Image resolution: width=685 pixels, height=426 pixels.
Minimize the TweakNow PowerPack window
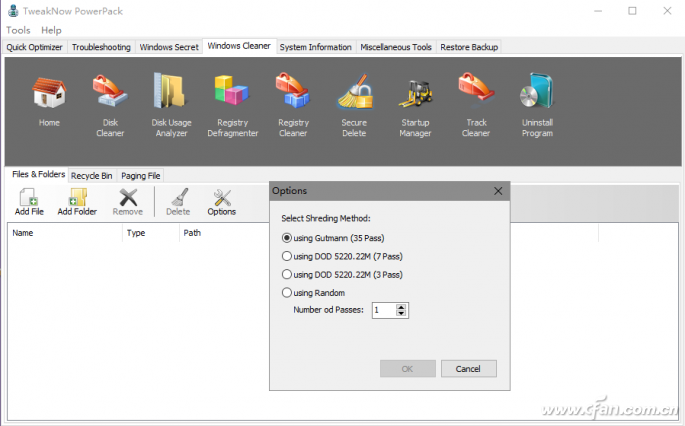click(x=598, y=11)
